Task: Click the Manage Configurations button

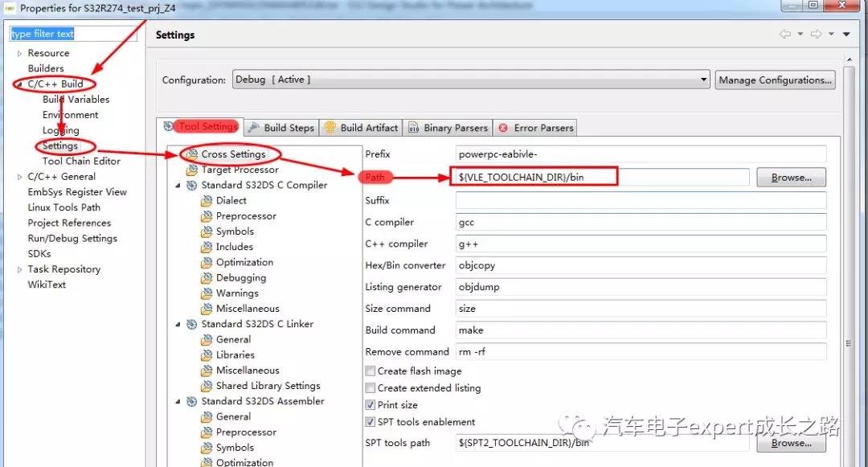Action: coord(775,80)
